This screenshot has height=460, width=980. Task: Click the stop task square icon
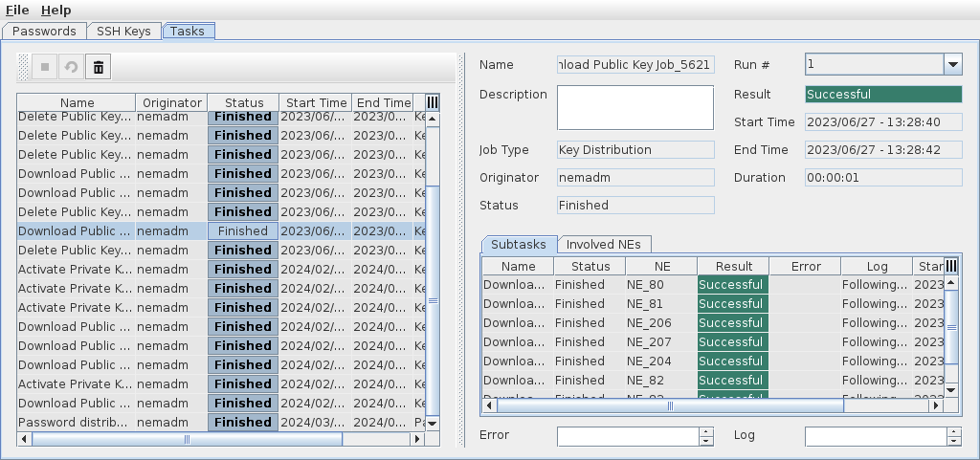43,67
